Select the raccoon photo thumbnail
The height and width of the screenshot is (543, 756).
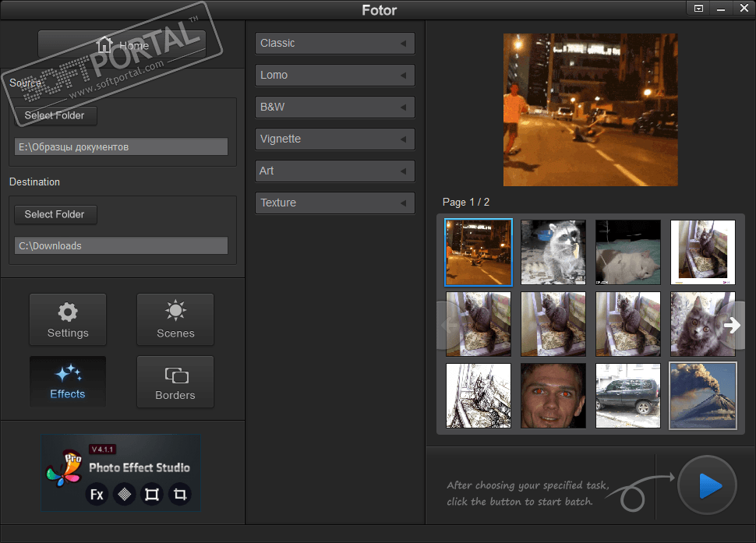pyautogui.click(x=553, y=252)
